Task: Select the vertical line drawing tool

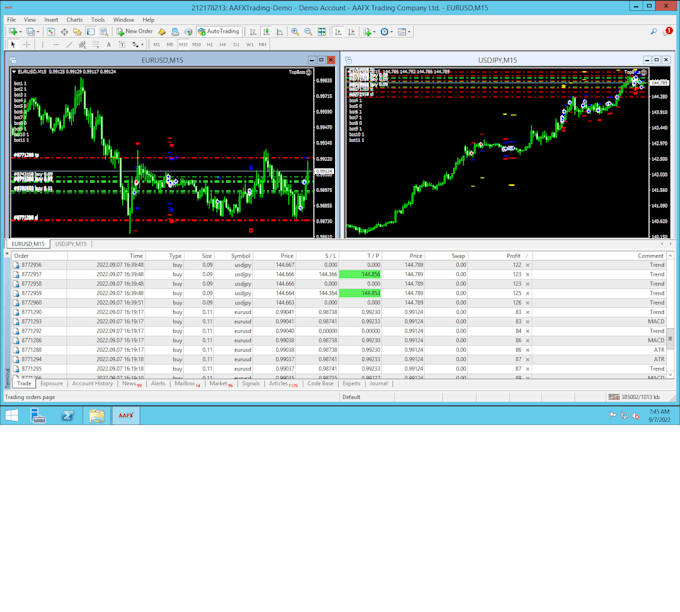Action: 42,44
